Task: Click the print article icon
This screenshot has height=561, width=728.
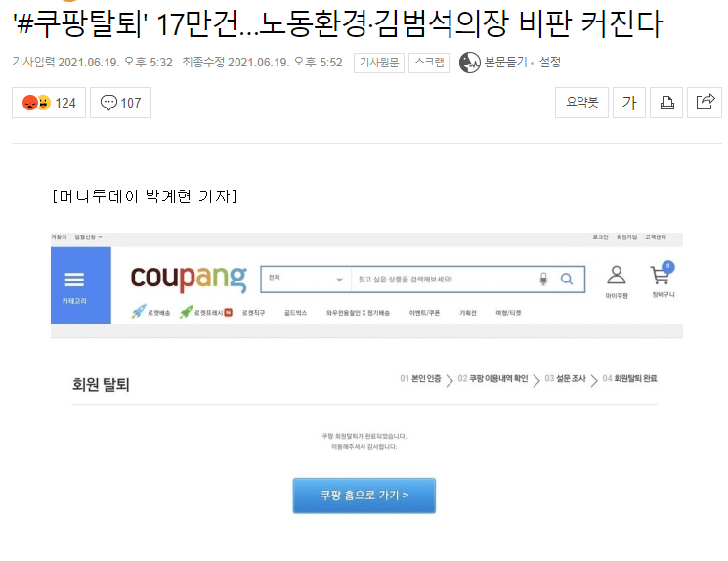Action: (666, 103)
